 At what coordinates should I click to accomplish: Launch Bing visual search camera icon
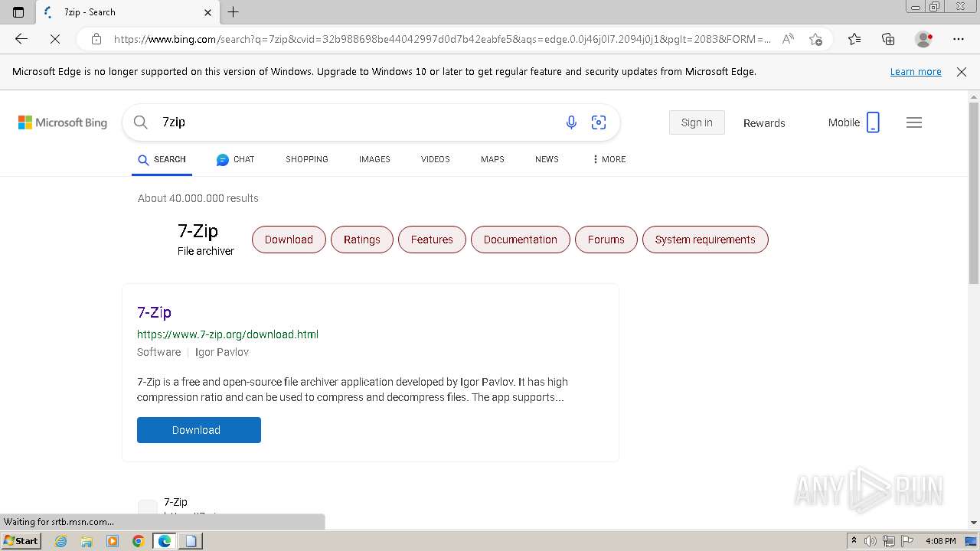pos(599,122)
